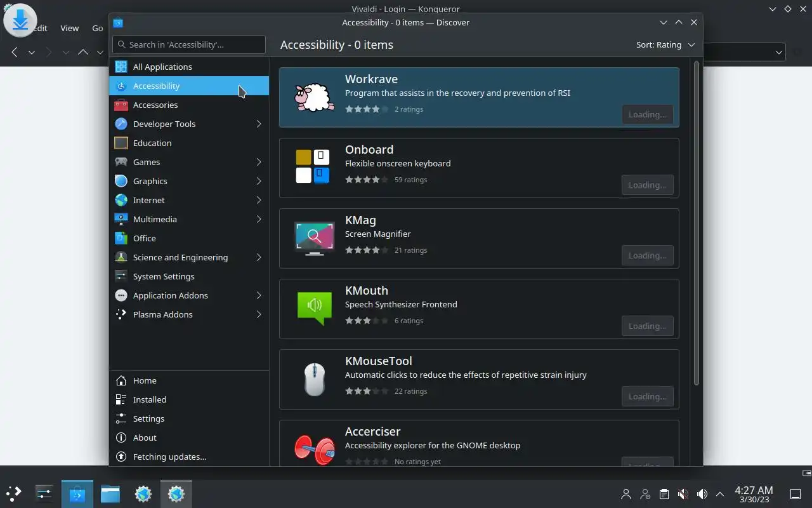Click the Office category icon

pyautogui.click(x=121, y=238)
